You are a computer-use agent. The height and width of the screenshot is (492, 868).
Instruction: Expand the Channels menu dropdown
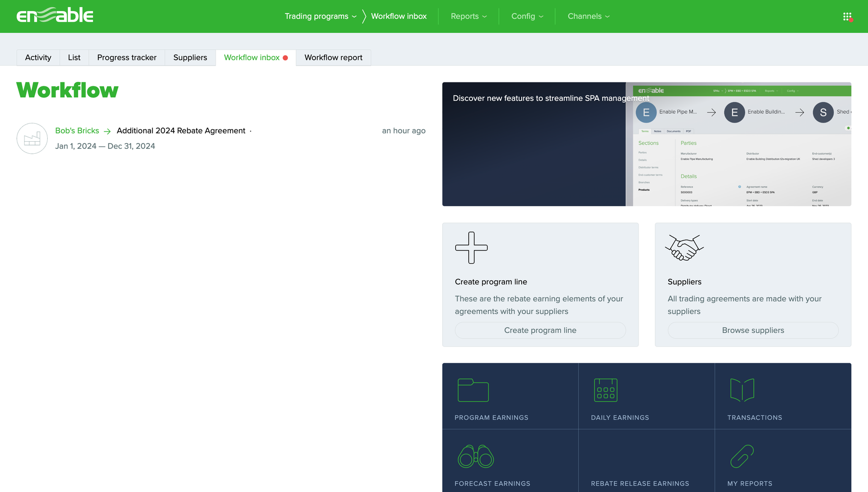pyautogui.click(x=589, y=16)
